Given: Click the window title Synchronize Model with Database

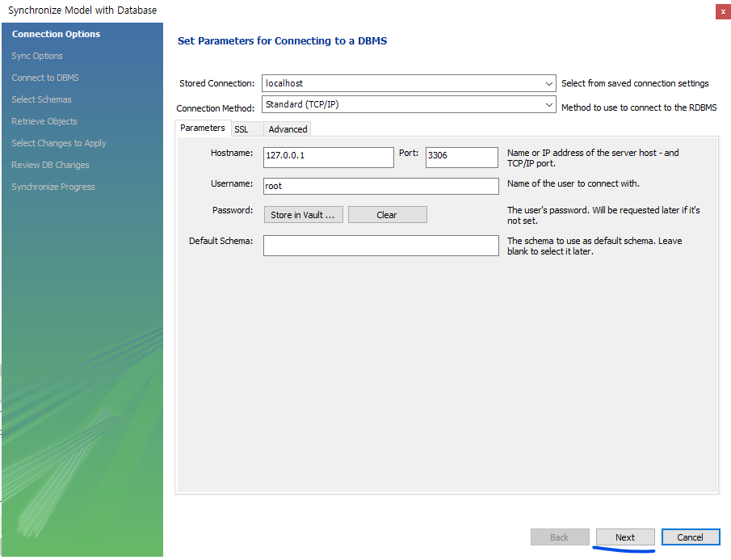Looking at the screenshot, I should [x=82, y=11].
